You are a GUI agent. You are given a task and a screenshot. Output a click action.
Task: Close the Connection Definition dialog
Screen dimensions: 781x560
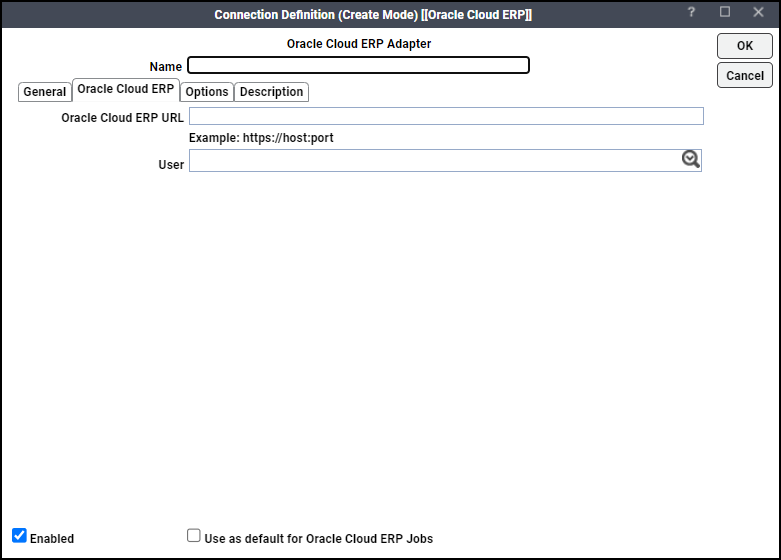coord(758,12)
